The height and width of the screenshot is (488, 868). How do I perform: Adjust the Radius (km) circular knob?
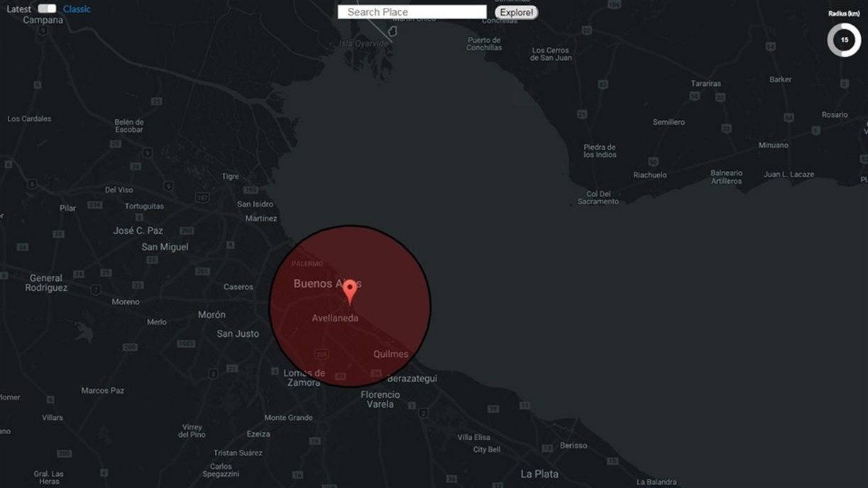[x=844, y=40]
